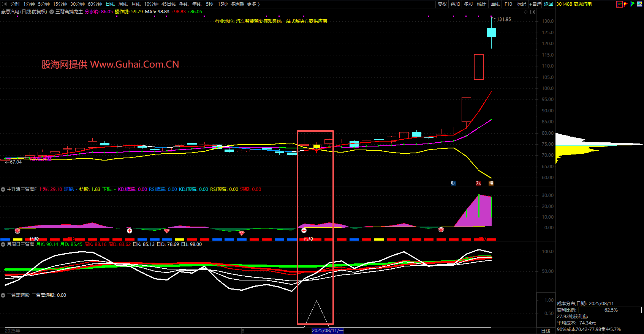Click the green-blue flag icon

[632, 4]
